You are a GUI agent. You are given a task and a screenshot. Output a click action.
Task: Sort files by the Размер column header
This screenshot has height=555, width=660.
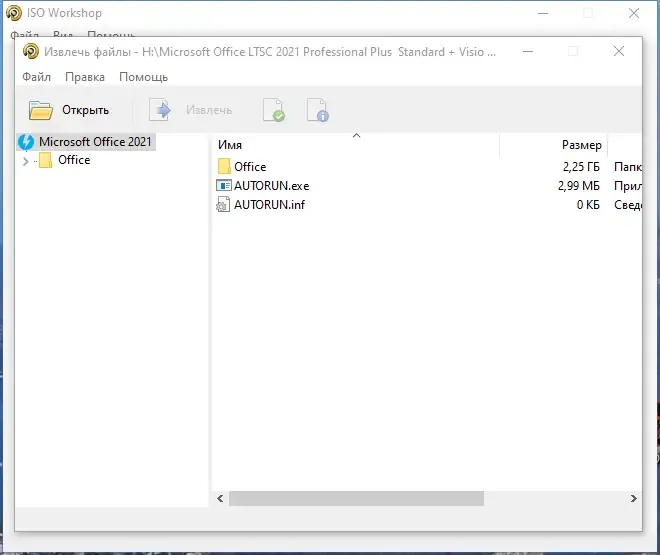pos(581,145)
